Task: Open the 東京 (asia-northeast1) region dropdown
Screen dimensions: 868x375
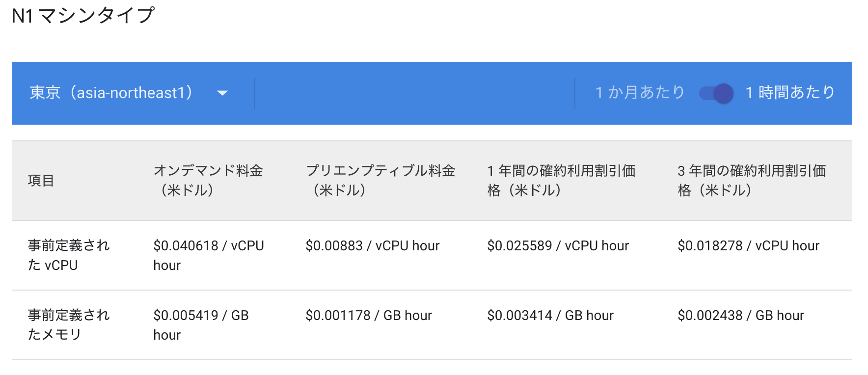Action: point(129,93)
